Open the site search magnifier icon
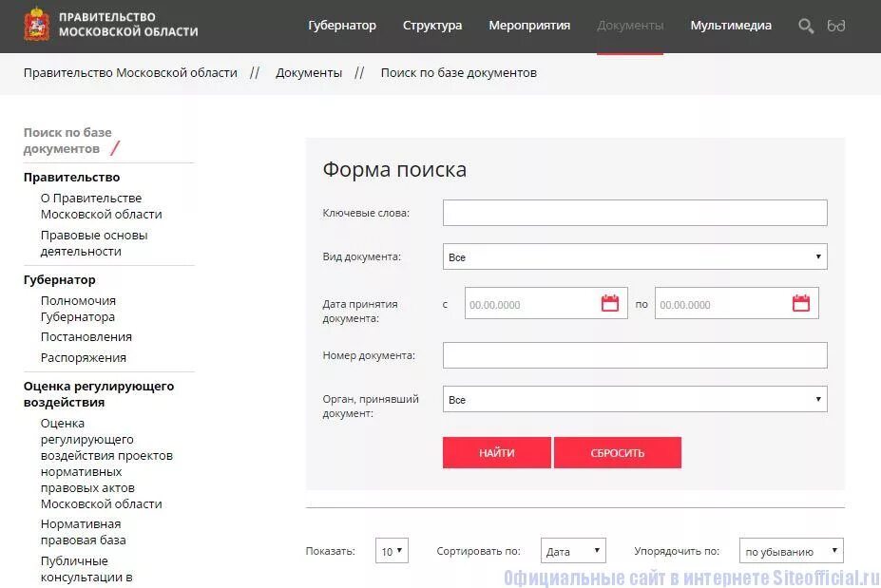This screenshot has height=588, width=881. pyautogui.click(x=805, y=26)
